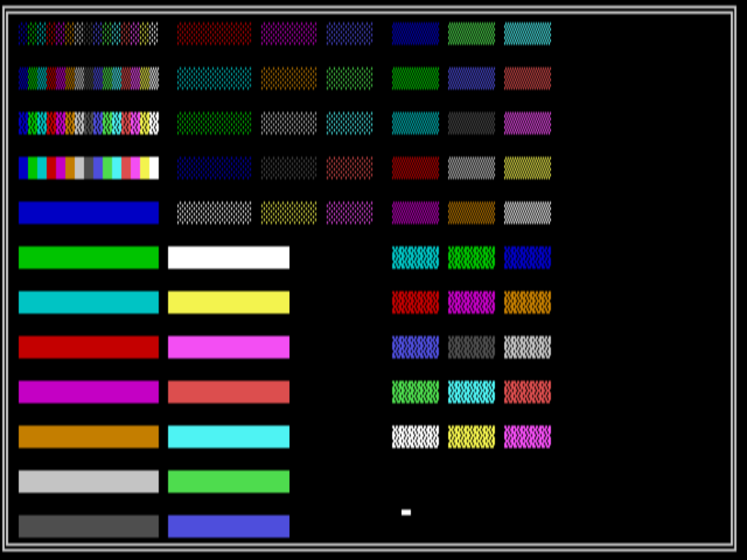Image resolution: width=747 pixels, height=560 pixels.
Task: Click the solid white color bar
Action: [x=228, y=257]
